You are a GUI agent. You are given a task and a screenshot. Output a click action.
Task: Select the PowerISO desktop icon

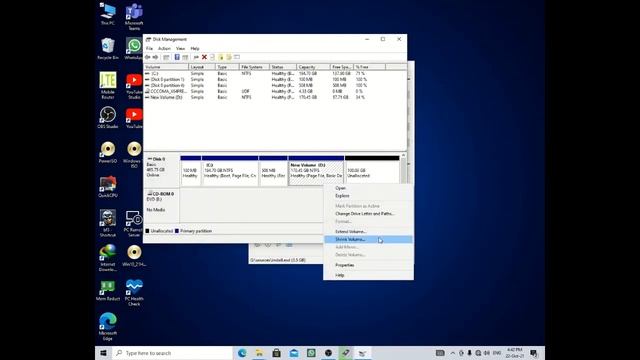tap(108, 152)
